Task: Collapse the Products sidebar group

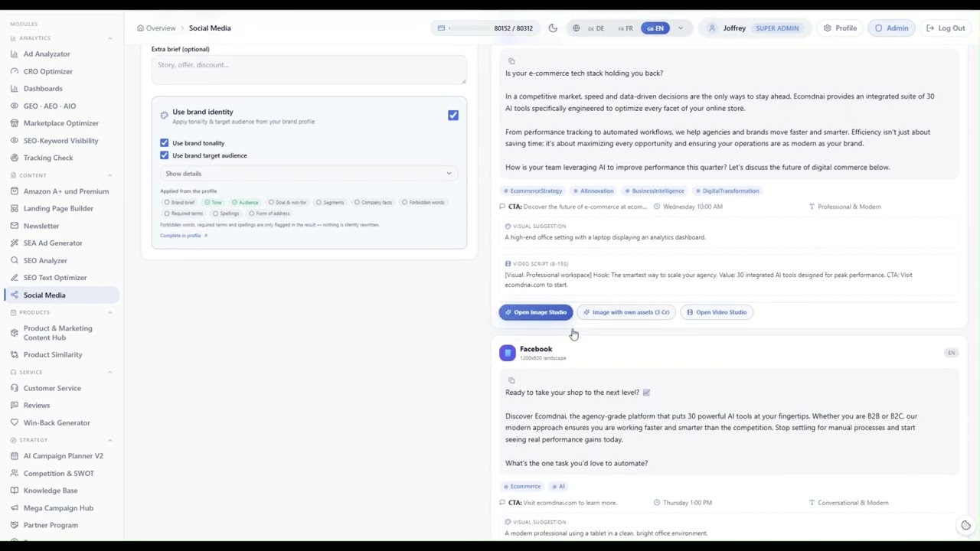Action: coord(109,312)
